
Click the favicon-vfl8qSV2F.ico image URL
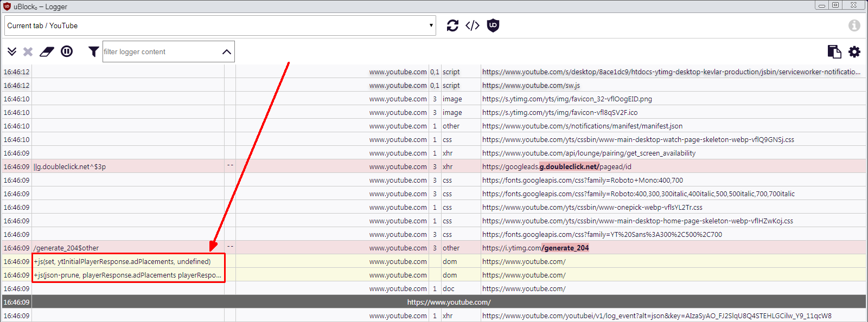pos(560,112)
